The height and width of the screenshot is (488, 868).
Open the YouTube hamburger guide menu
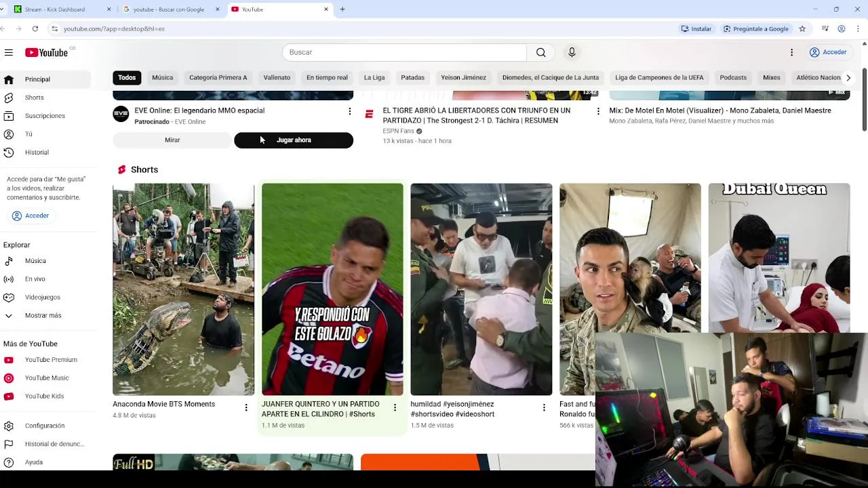click(9, 52)
